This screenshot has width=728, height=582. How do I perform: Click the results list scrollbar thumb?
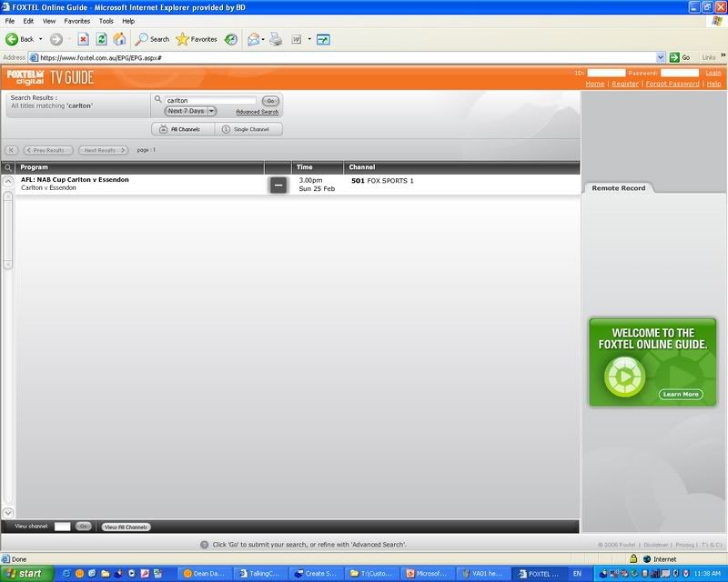[x=8, y=231]
